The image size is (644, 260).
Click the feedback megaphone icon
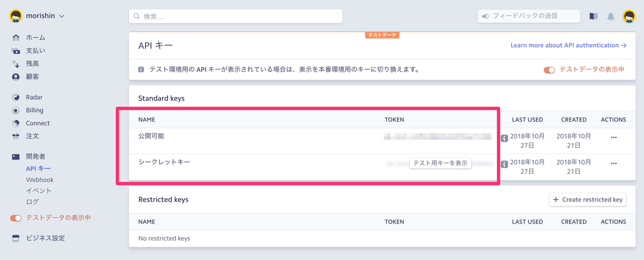point(486,16)
